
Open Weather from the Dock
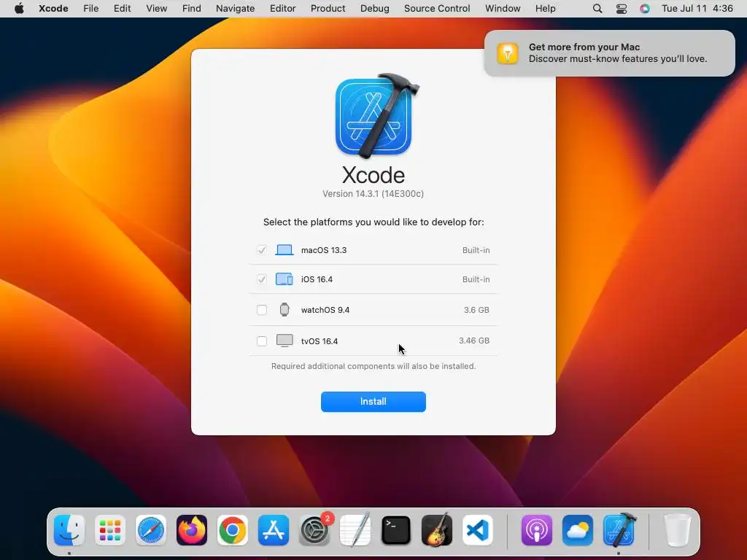click(x=578, y=530)
